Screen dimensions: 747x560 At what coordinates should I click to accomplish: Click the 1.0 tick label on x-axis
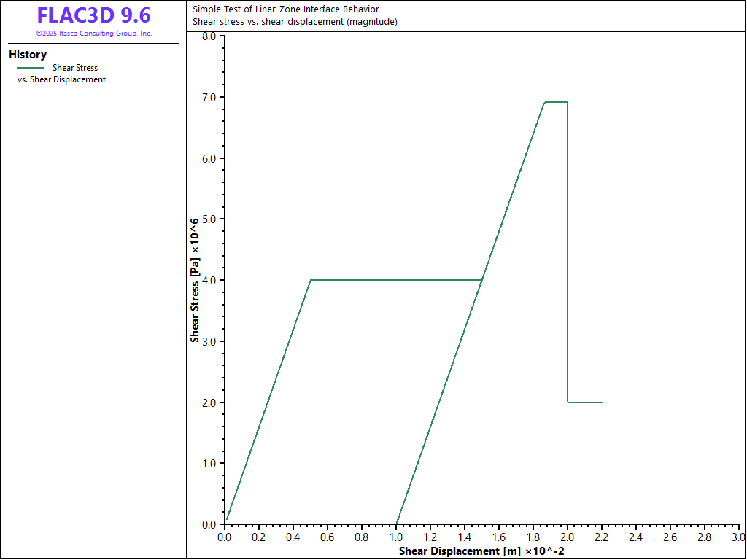tap(396, 537)
